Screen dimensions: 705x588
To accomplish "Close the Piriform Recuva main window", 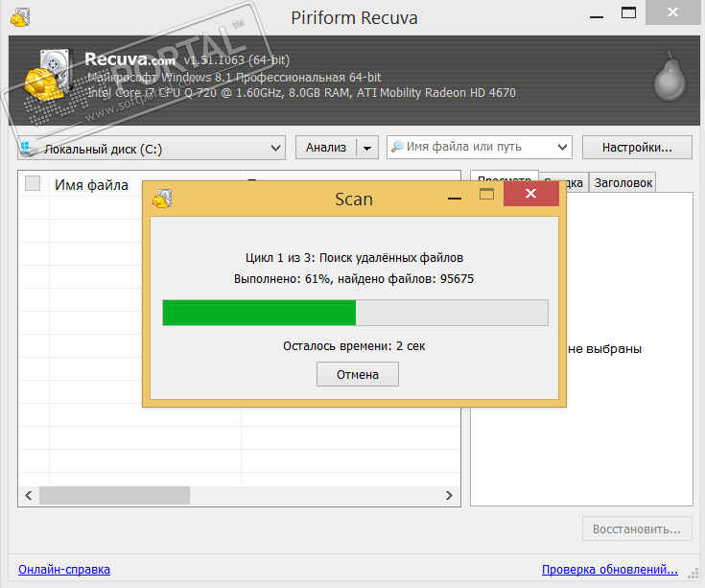I will (672, 12).
